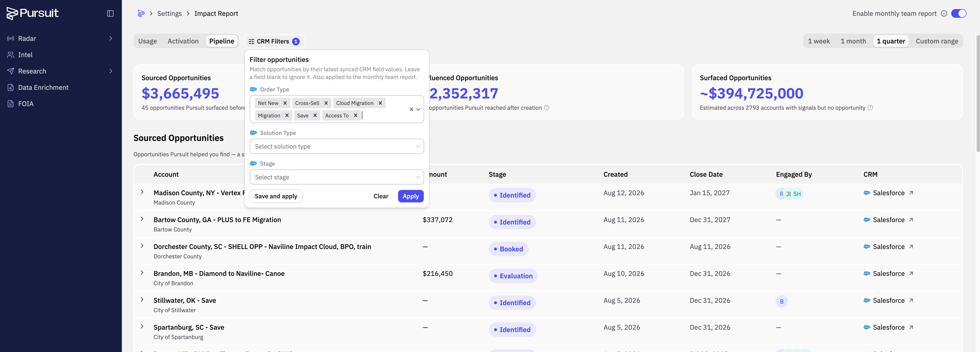The width and height of the screenshot is (980, 352).
Task: Select the Pipeline tab
Action: click(222, 41)
